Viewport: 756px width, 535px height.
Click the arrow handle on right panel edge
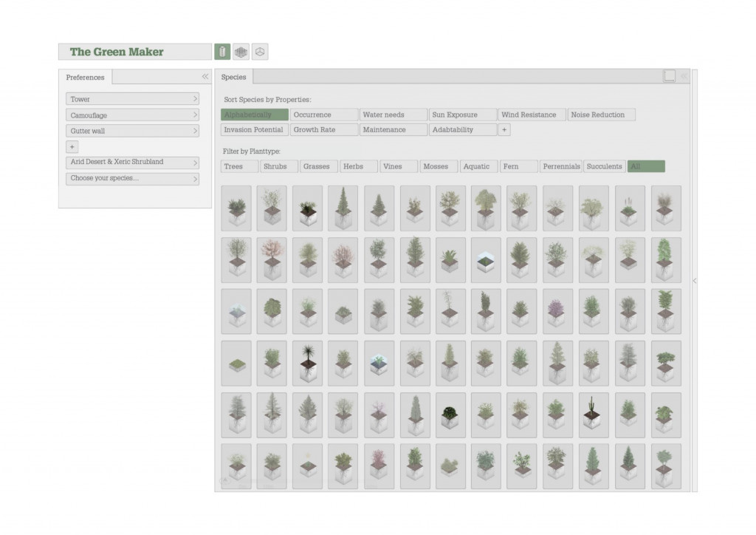click(x=694, y=281)
